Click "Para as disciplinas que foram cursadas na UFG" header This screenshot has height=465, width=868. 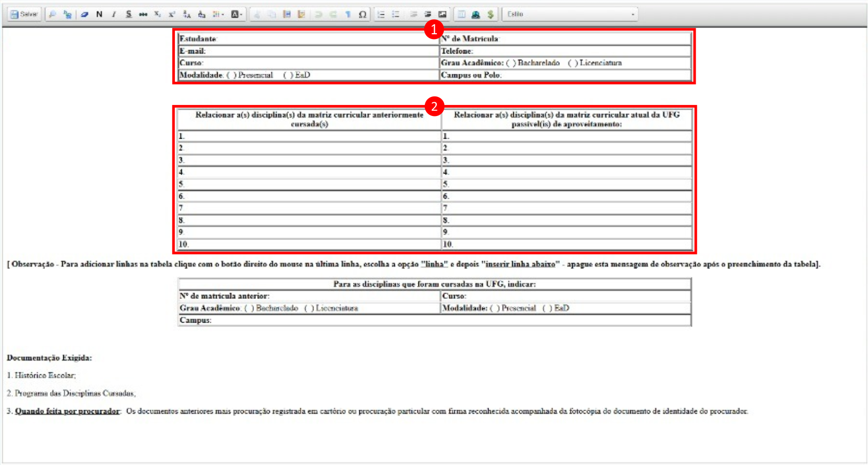435,284
